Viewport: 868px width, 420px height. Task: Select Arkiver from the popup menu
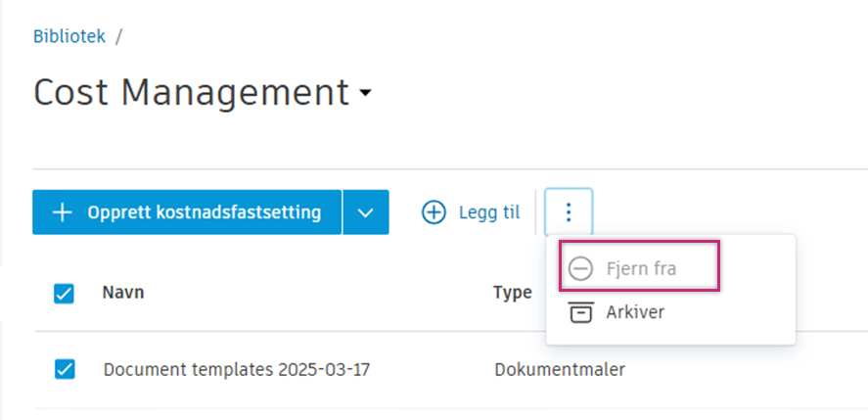(x=636, y=312)
